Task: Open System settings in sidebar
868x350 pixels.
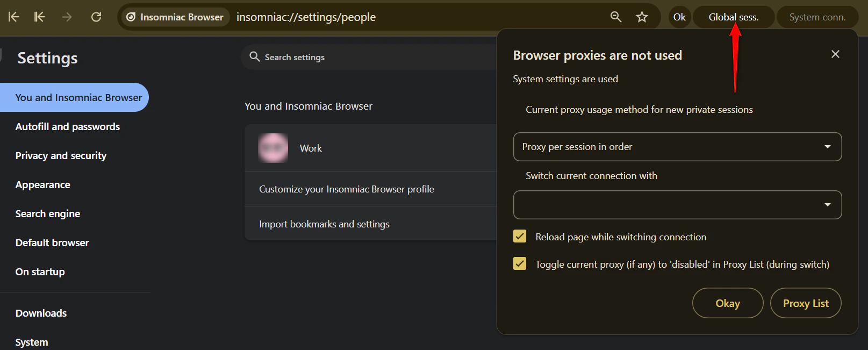Action: pyautogui.click(x=32, y=342)
